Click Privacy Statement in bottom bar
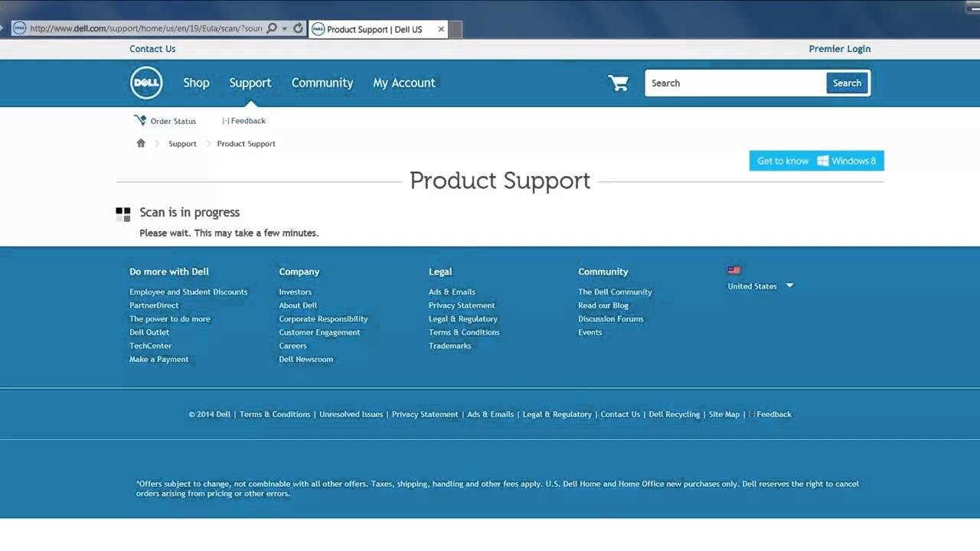The height and width of the screenshot is (551, 980). (425, 414)
